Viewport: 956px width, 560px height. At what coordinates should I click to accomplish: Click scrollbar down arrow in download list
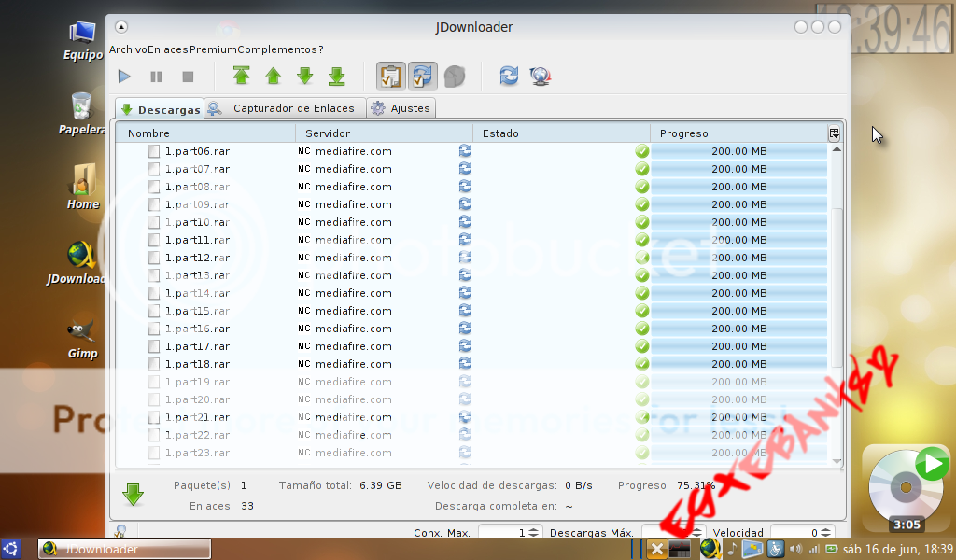click(x=836, y=461)
